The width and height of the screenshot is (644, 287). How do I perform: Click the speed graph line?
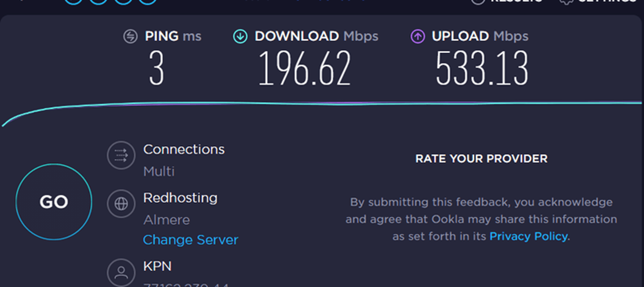click(x=322, y=104)
